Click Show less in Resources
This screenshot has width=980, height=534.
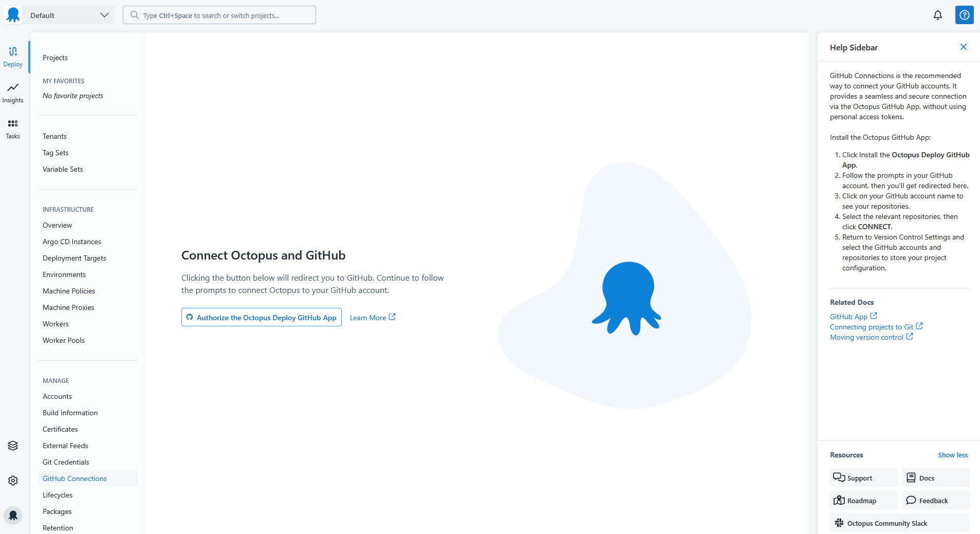click(953, 455)
